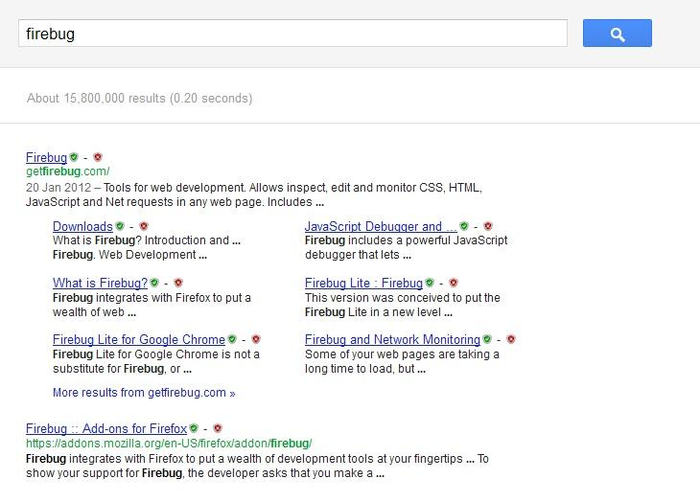Open JavaScript Debugger and ... sitelink
The height and width of the screenshot is (502, 700).
point(381,226)
